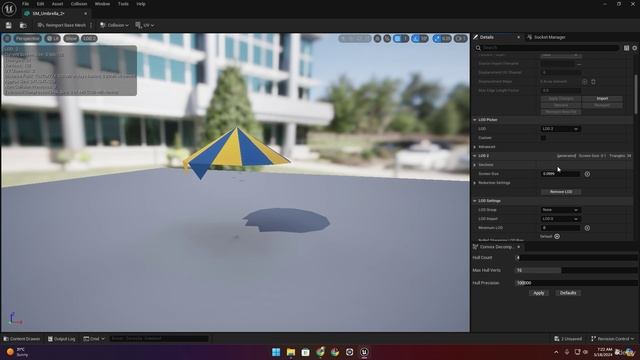Screen dimensions: 640x360
Task: Expand the Advanced section under LOD Picker
Action: click(x=475, y=147)
